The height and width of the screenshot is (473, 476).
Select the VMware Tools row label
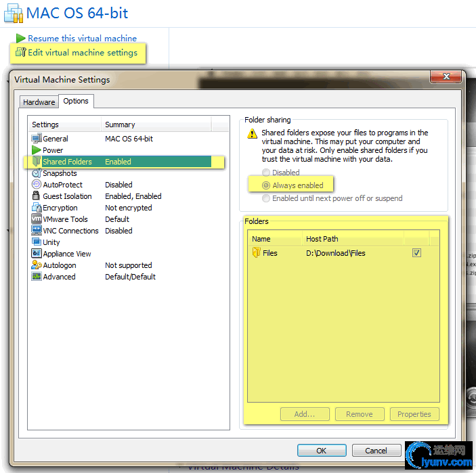[65, 219]
